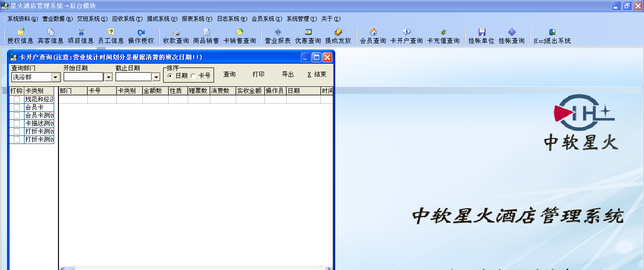The image size is (644, 270).
Task: Click the 部门 column header
Action: pyautogui.click(x=73, y=91)
